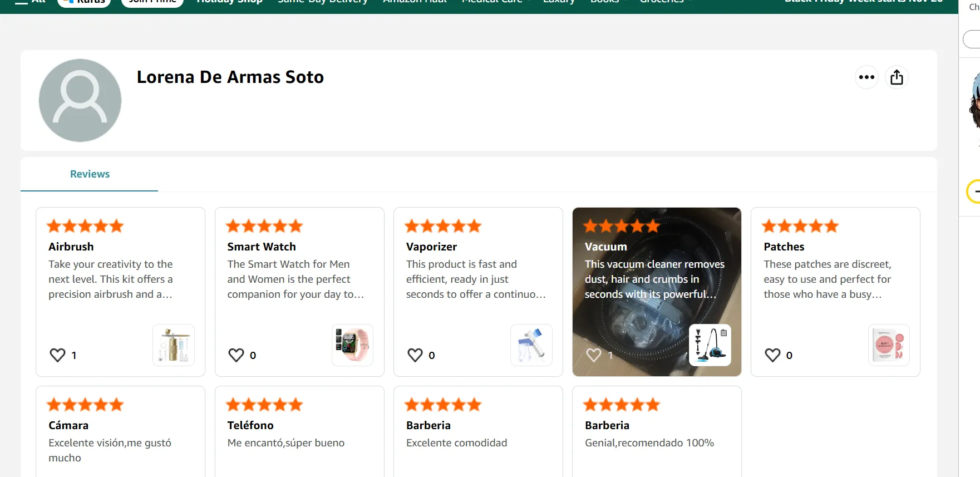980x477 pixels.
Task: Open the review titled Patches
Action: (x=784, y=247)
